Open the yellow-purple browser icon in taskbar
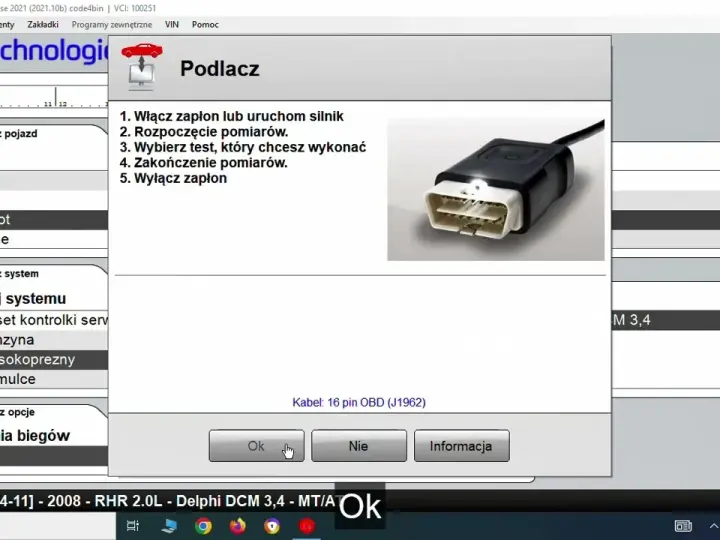Image resolution: width=720 pixels, height=540 pixels. pos(272,526)
